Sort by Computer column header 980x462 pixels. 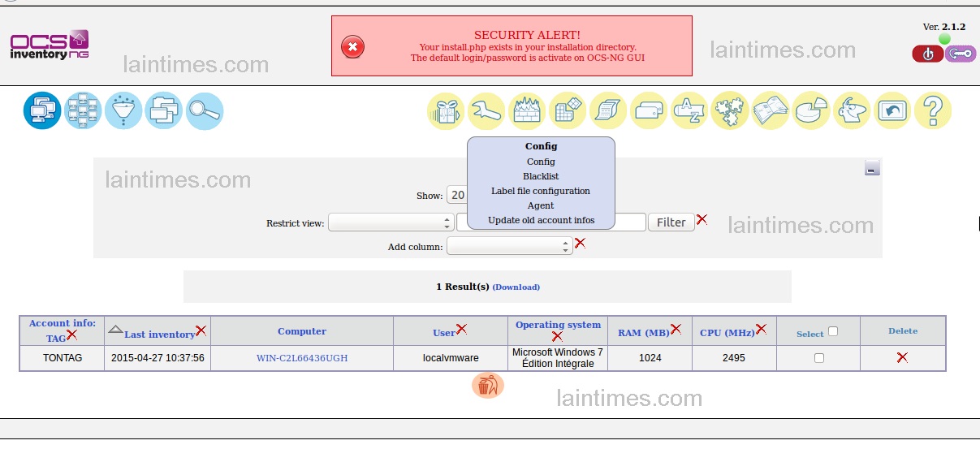302,331
